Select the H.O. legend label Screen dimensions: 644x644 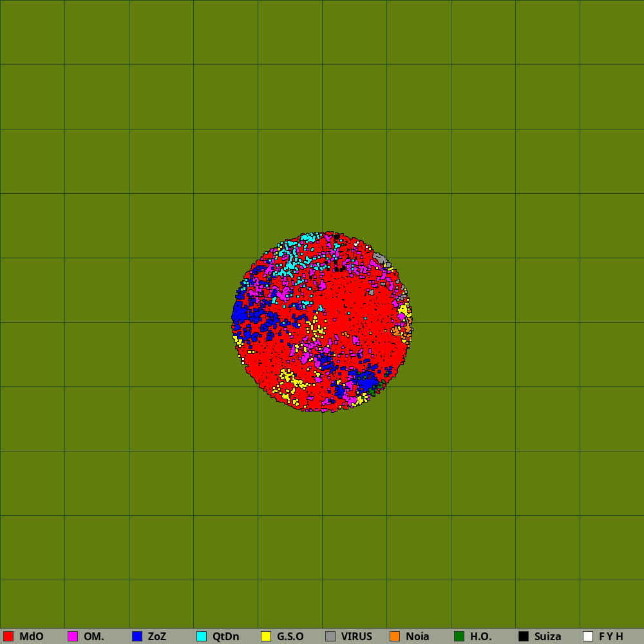pos(480,636)
